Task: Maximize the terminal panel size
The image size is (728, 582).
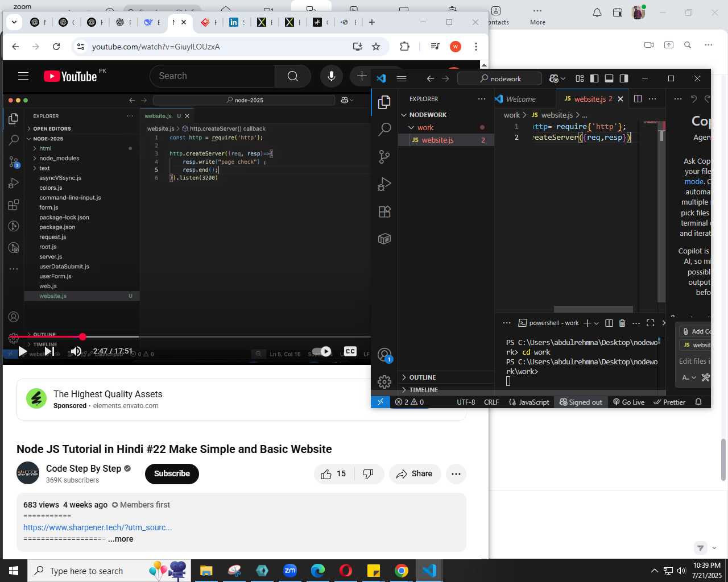Action: pyautogui.click(x=650, y=323)
